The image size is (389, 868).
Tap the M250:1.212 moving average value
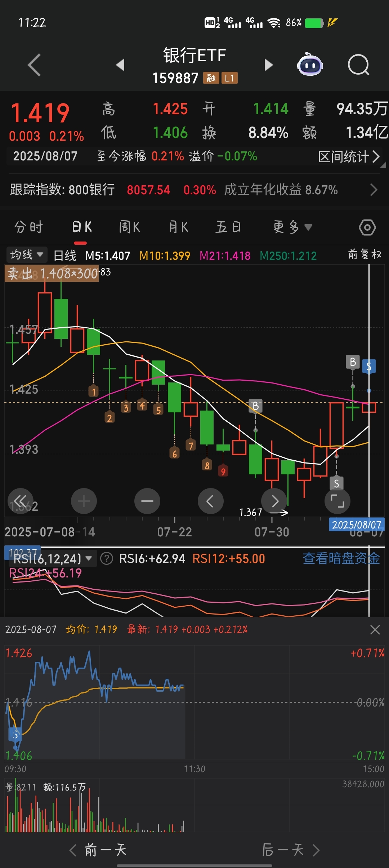tap(288, 256)
